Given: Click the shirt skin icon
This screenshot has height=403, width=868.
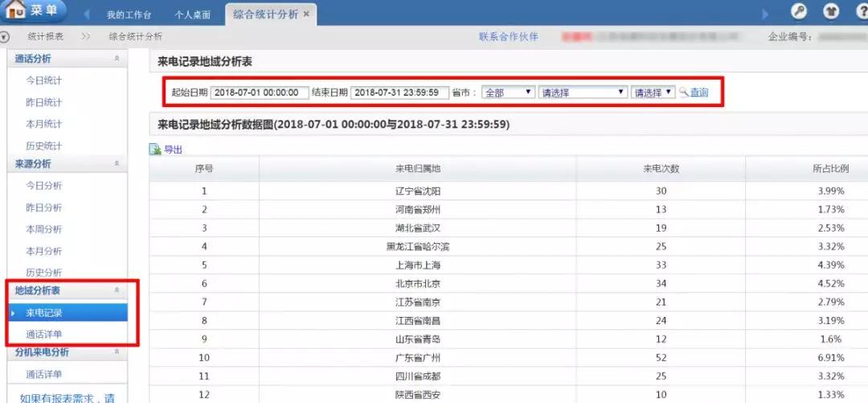Looking at the screenshot, I should pyautogui.click(x=832, y=11).
